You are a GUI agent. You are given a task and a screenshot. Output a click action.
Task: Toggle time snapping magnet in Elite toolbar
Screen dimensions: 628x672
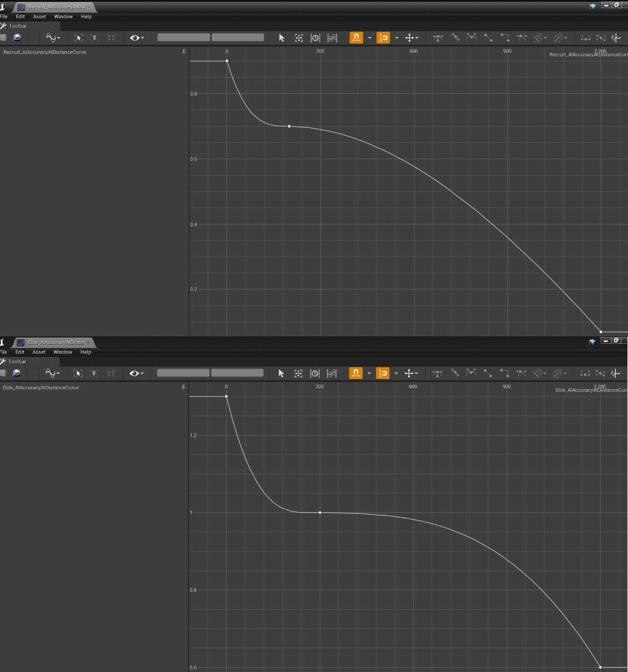tap(355, 373)
